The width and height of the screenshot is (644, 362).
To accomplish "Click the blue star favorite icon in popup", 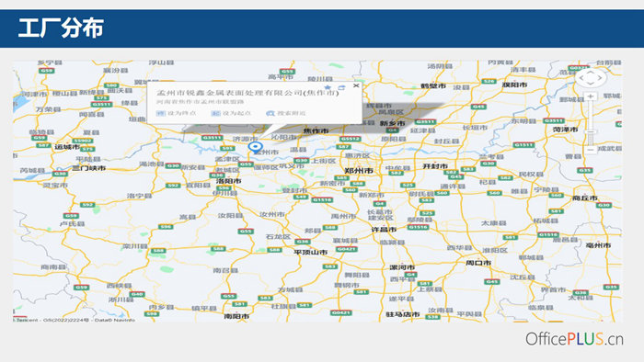I will pos(328,87).
